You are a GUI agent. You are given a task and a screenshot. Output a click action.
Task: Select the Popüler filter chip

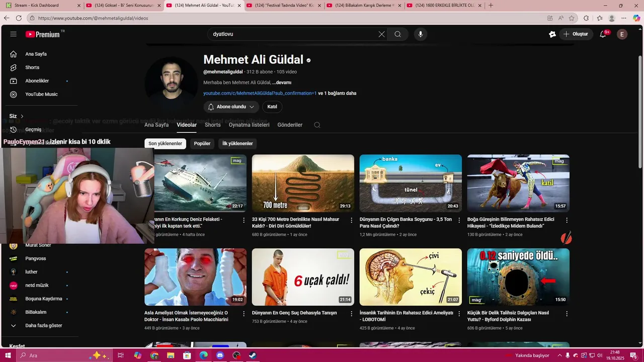(202, 144)
